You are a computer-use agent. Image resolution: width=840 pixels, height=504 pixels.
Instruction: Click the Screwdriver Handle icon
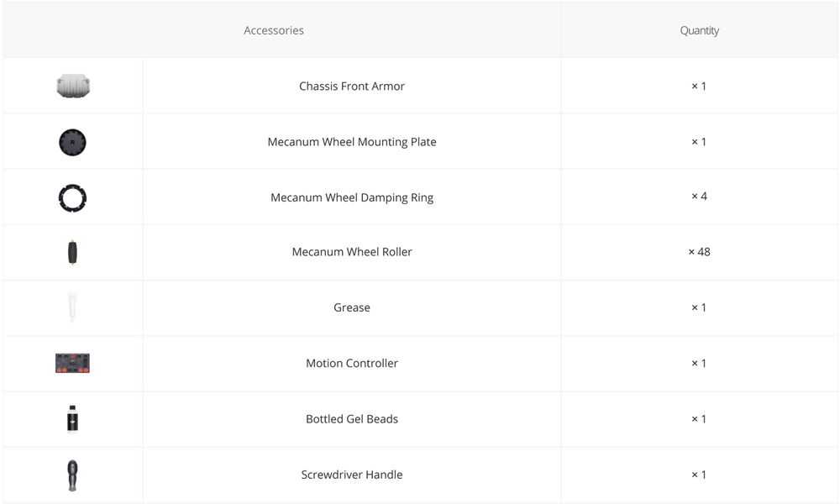(73, 475)
